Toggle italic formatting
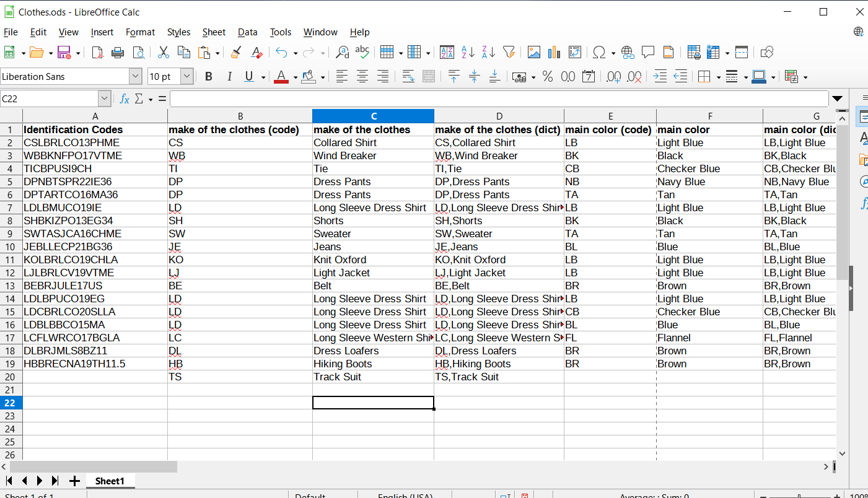This screenshot has width=868, height=498. [229, 77]
